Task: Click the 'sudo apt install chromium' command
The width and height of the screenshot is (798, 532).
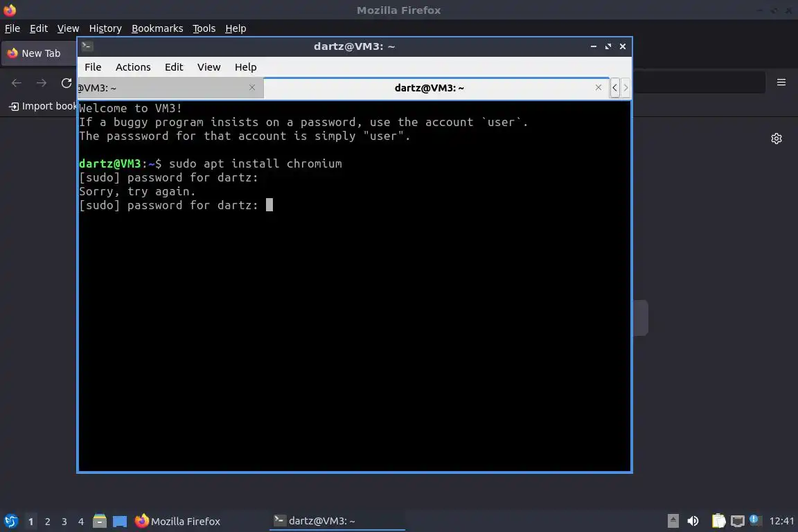Action: click(x=256, y=163)
